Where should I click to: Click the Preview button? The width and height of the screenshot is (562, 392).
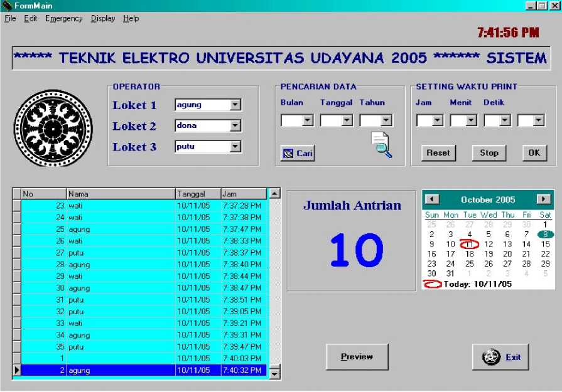(357, 357)
